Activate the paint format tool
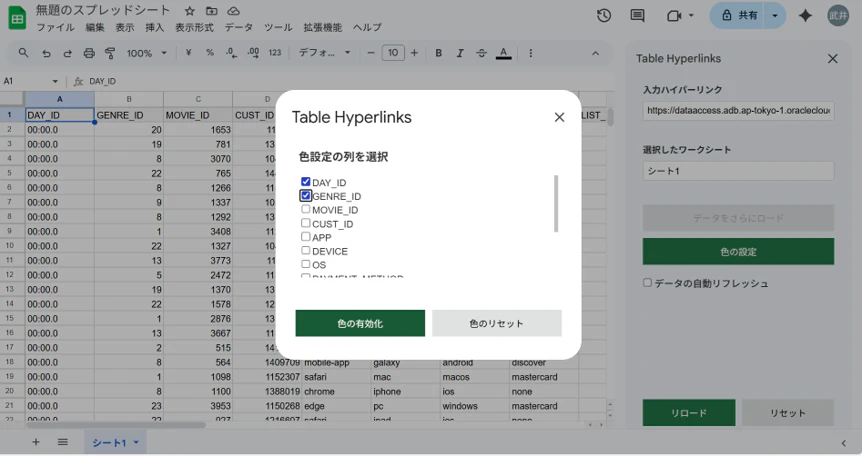862x456 pixels. [110, 53]
